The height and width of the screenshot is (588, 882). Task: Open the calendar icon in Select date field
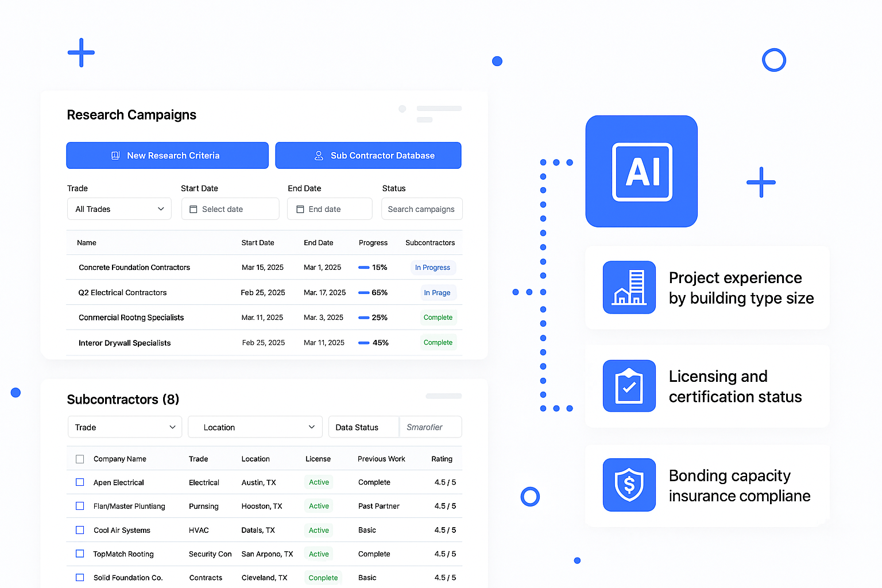[194, 209]
